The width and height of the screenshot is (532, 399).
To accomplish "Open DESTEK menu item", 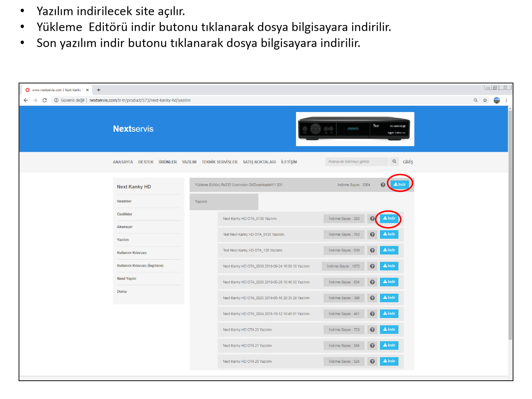I will tap(146, 162).
